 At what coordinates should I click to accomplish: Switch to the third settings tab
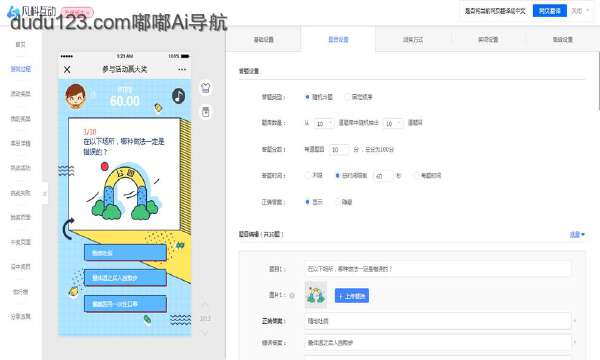click(413, 39)
